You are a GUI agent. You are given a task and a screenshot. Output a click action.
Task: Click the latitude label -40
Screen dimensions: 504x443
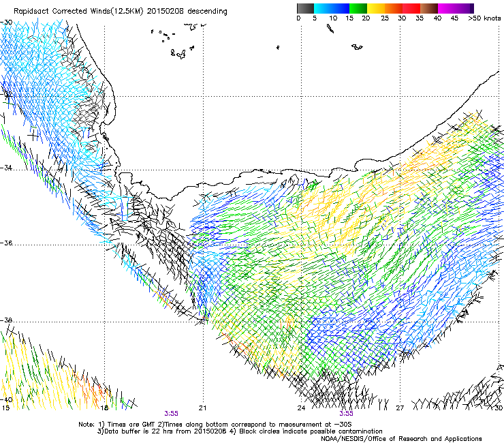tap(6, 399)
